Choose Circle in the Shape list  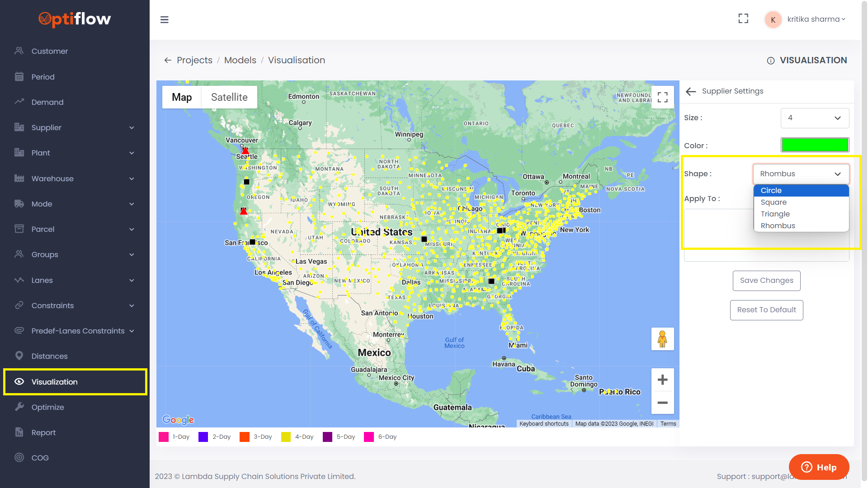point(771,191)
